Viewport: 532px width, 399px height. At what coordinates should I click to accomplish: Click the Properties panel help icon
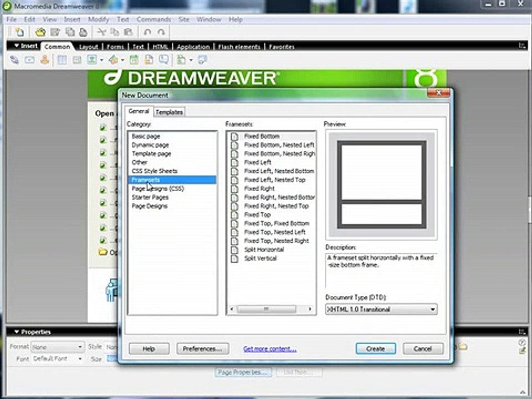pyautogui.click(x=522, y=342)
